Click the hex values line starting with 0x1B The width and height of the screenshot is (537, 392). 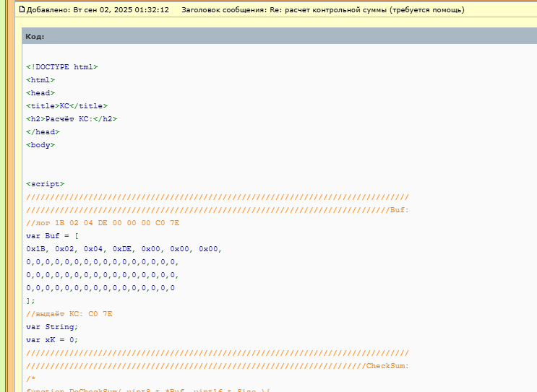[x=124, y=249]
